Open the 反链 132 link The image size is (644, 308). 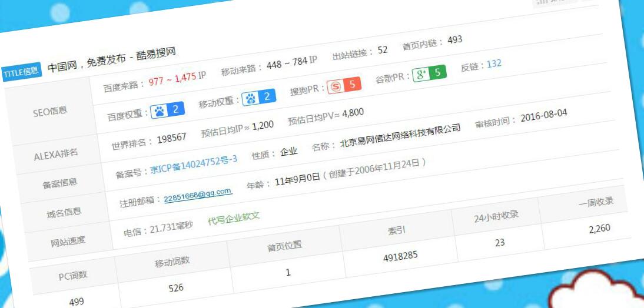click(494, 63)
